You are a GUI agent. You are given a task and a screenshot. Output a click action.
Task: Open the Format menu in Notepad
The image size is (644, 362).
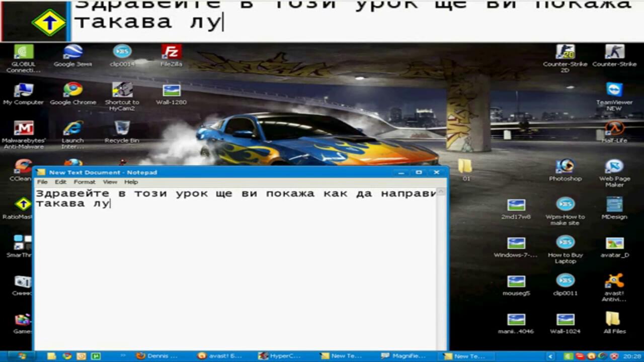click(x=85, y=182)
